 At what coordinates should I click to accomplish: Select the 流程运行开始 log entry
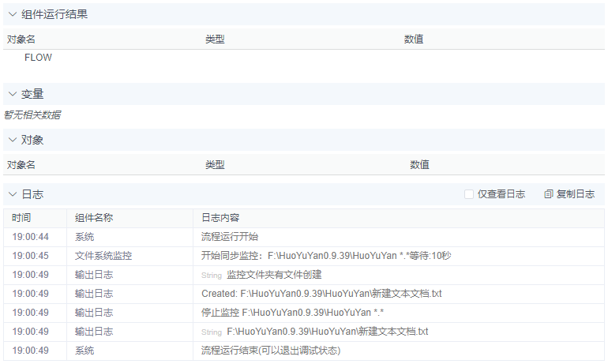pyautogui.click(x=230, y=237)
